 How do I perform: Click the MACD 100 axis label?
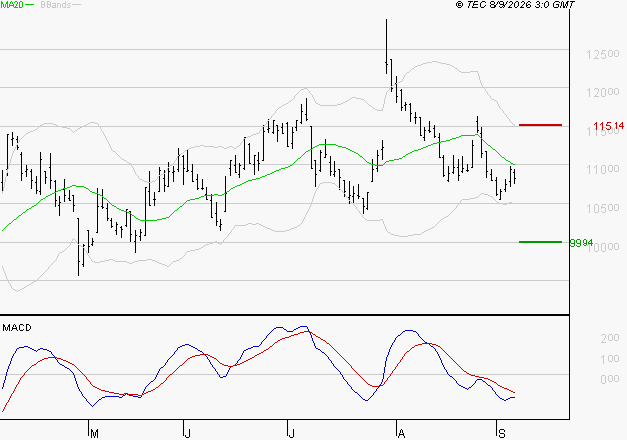610,359
